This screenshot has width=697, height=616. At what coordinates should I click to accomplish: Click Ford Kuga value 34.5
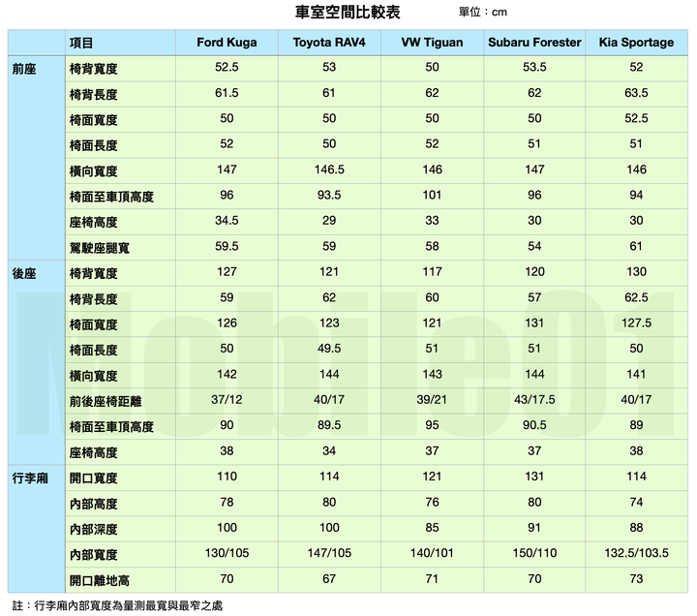(227, 221)
